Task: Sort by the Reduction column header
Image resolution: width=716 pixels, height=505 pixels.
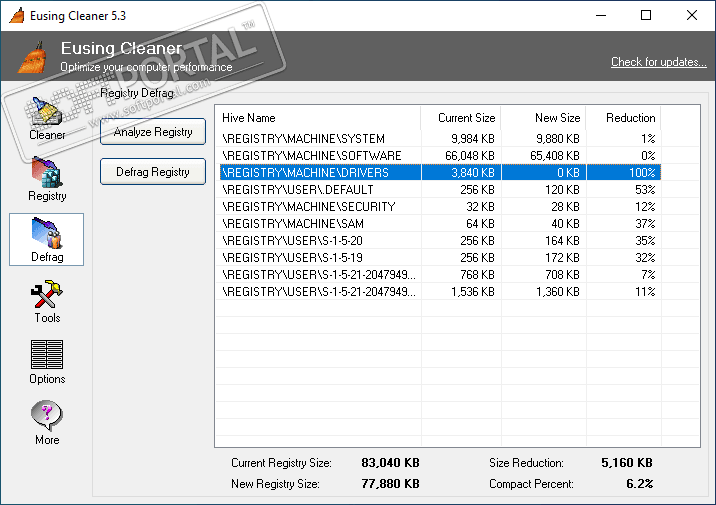Action: 623,118
